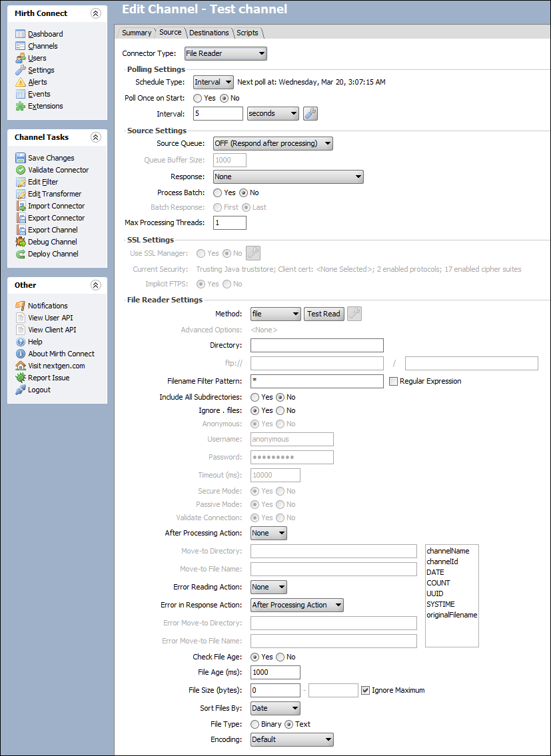This screenshot has height=756, width=551.
Task: Open Error Reading Action dropdown
Action: 269,587
